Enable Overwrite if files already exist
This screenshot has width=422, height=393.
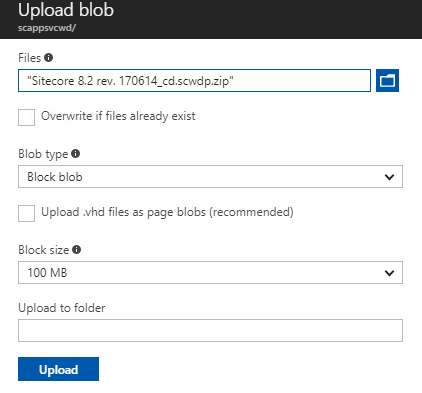click(x=26, y=117)
